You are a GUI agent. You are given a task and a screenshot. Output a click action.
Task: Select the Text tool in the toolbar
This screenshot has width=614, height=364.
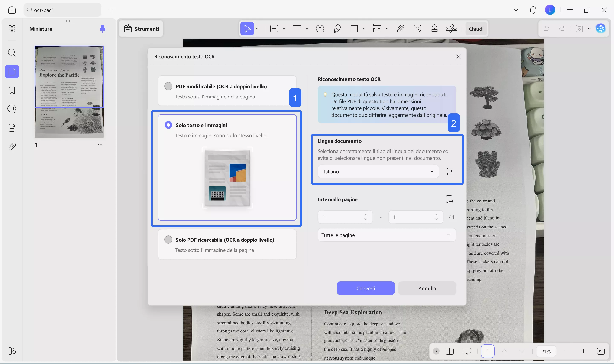pos(297,29)
